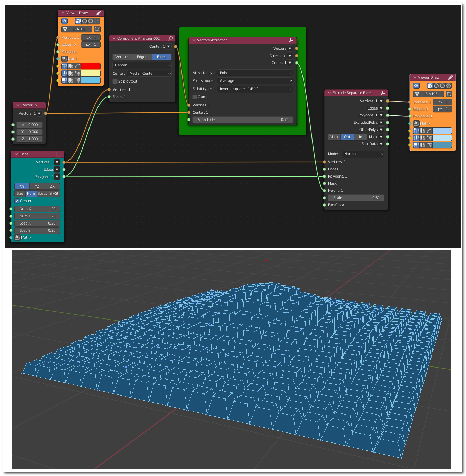Click pencil icon on left Viewer Draw header
The width and height of the screenshot is (466, 476).
(99, 13)
